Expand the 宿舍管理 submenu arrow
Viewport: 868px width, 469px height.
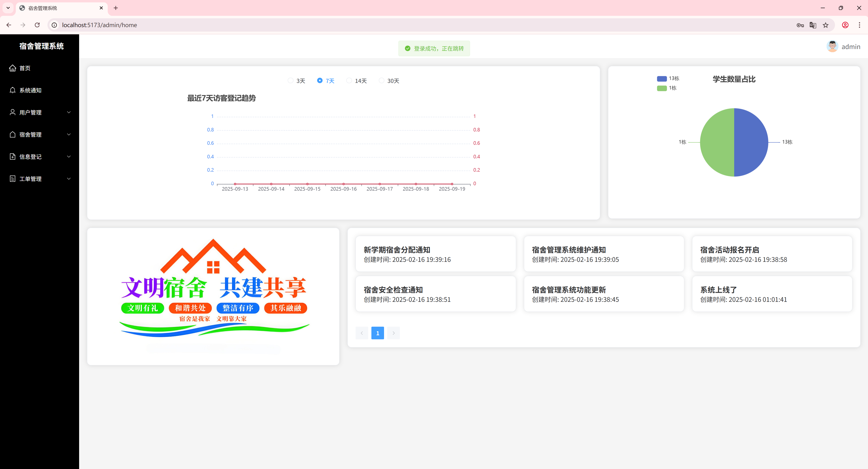(x=69, y=134)
